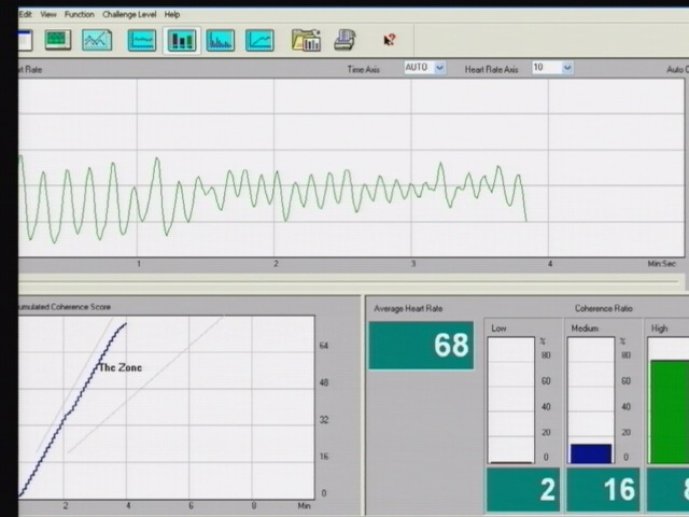689x517 pixels.
Task: Click the green High coherence bar
Action: tap(670, 412)
